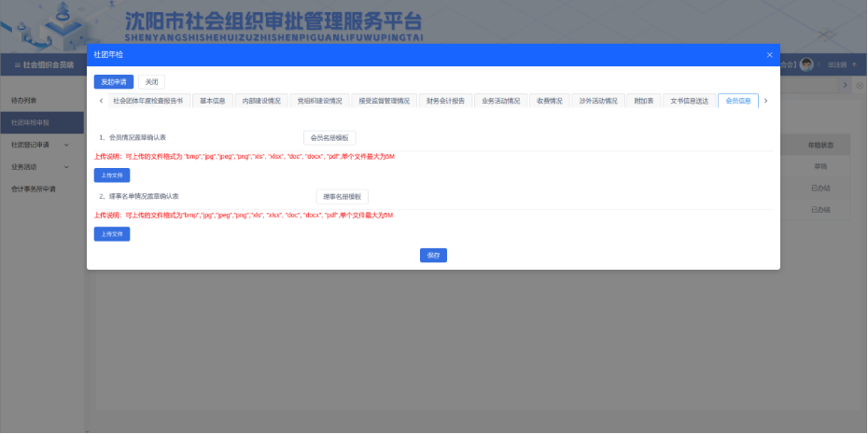This screenshot has height=434, width=868.
Task: Download the 理事名册模板 template
Action: click(x=342, y=197)
